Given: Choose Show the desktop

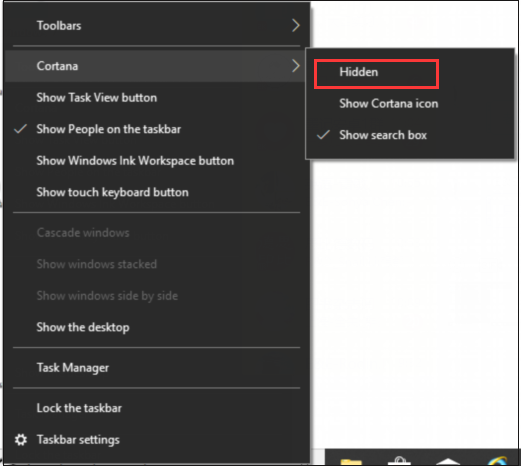Looking at the screenshot, I should pos(157,327).
